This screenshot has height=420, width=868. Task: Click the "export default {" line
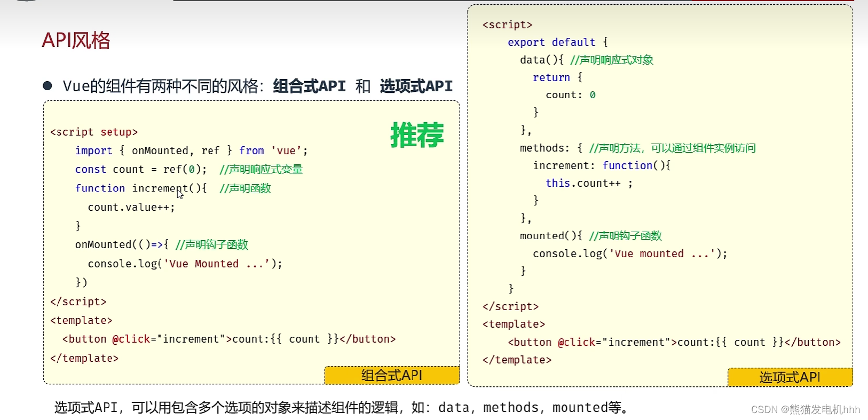[558, 42]
